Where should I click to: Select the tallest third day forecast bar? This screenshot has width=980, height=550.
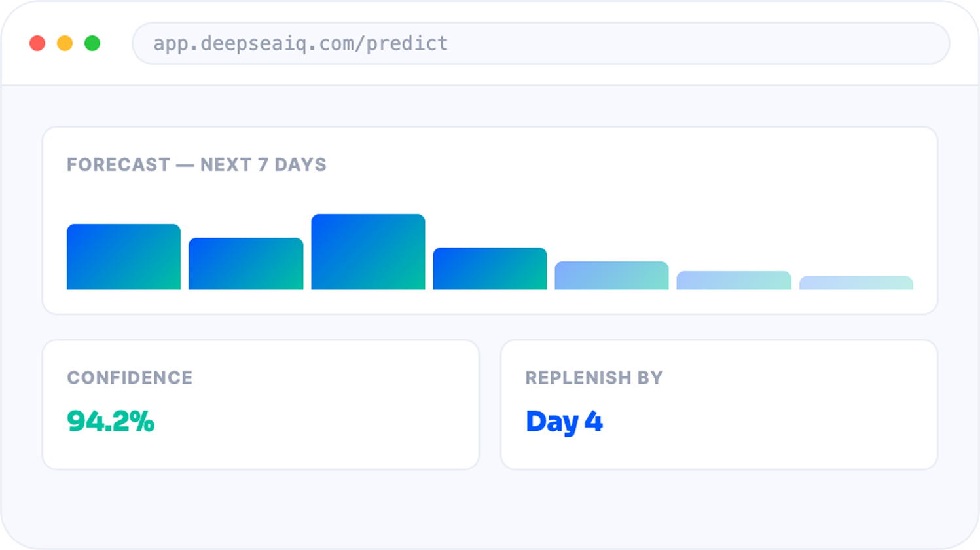click(368, 251)
